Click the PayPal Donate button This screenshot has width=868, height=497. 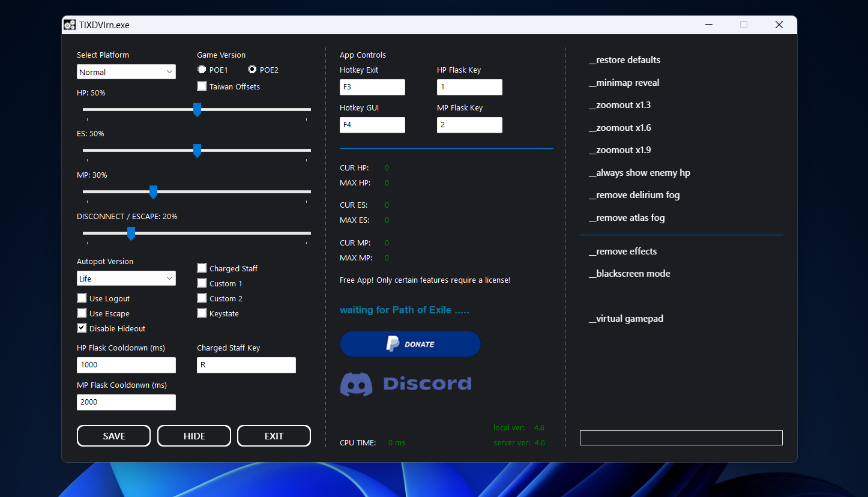coord(410,344)
